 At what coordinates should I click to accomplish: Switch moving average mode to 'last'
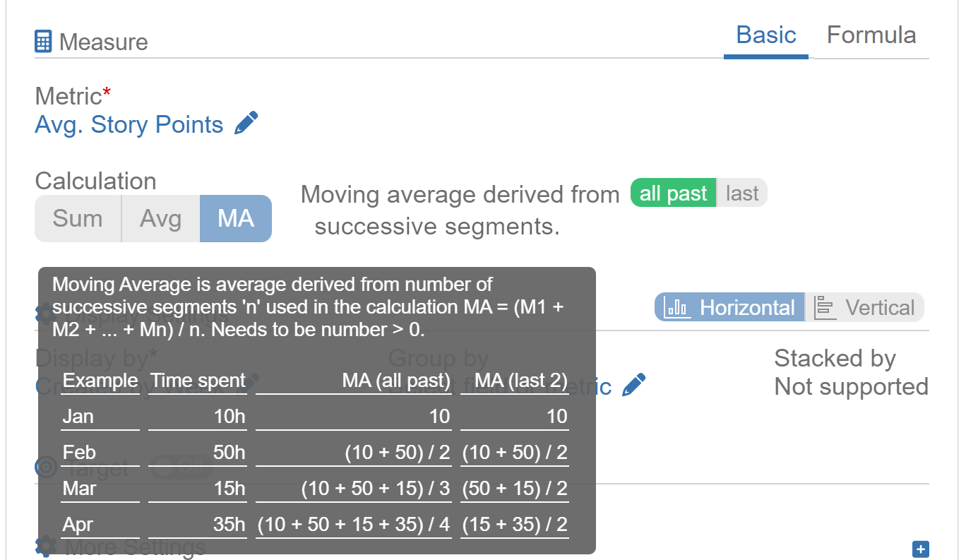741,192
